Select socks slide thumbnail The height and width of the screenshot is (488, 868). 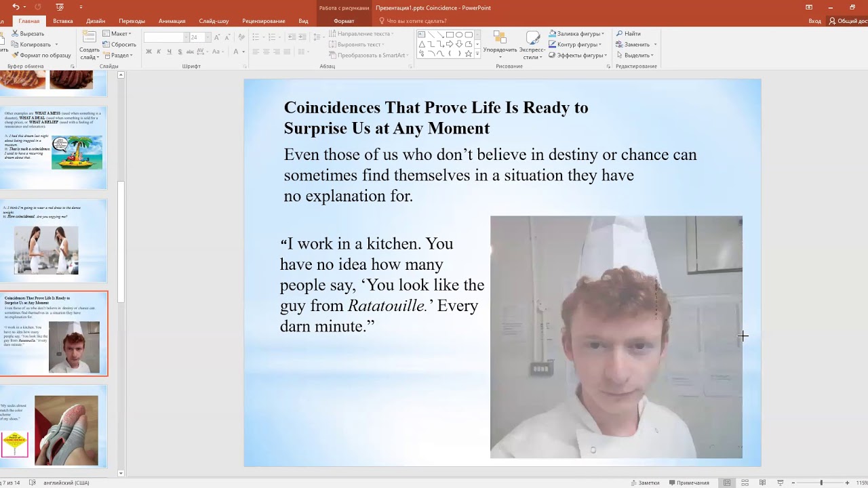(54, 427)
